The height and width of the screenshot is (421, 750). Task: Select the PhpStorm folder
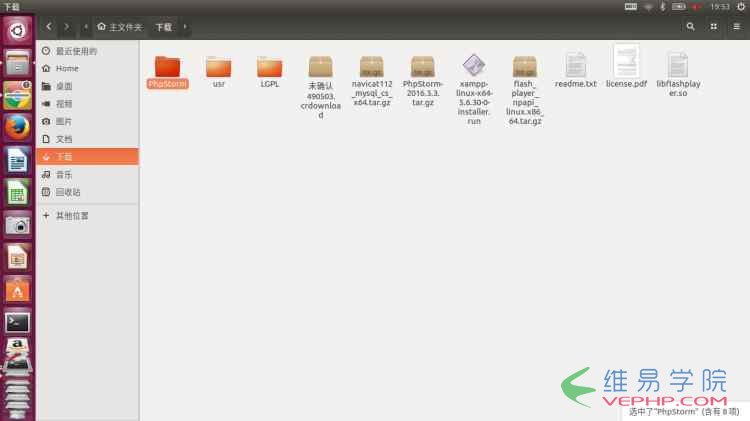pyautogui.click(x=167, y=71)
